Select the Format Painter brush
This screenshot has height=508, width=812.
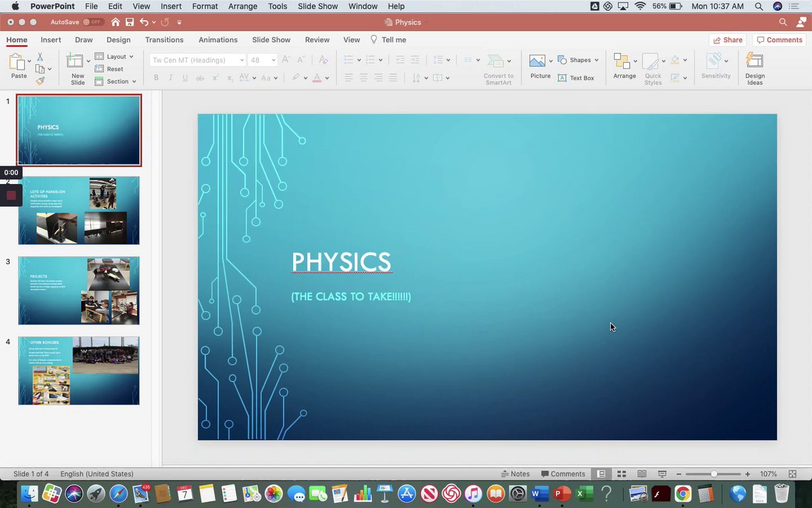pos(40,81)
